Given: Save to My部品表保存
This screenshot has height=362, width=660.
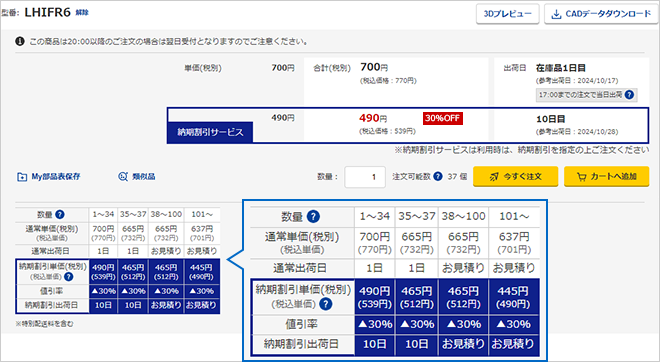Looking at the screenshot, I should (49, 177).
